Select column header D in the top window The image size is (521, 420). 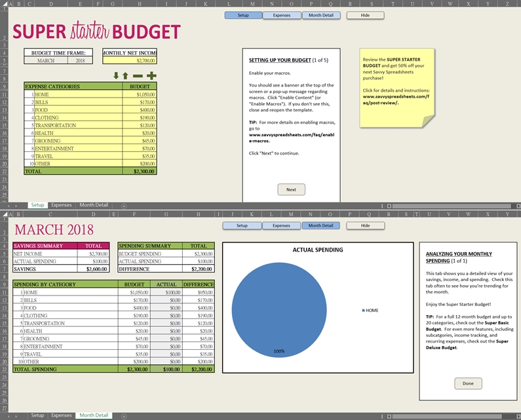pos(51,4)
